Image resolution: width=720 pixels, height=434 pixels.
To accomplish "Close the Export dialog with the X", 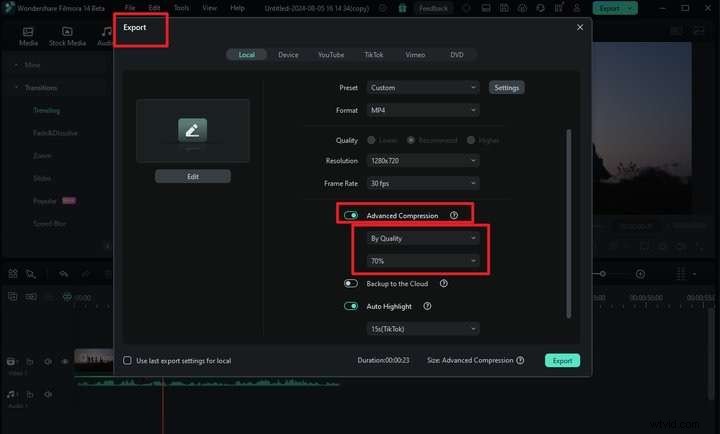I will click(580, 27).
